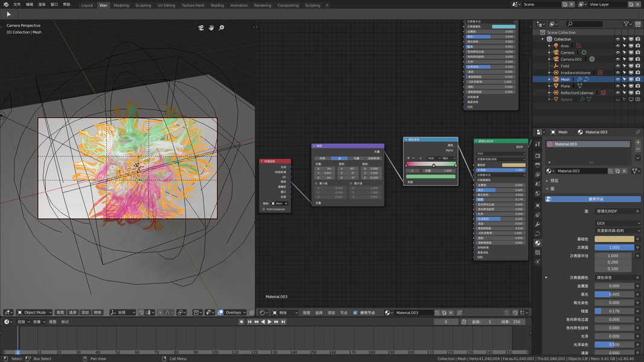Hide the Plane object in viewport
Viewport: 644px width, 362px height.
(617, 86)
